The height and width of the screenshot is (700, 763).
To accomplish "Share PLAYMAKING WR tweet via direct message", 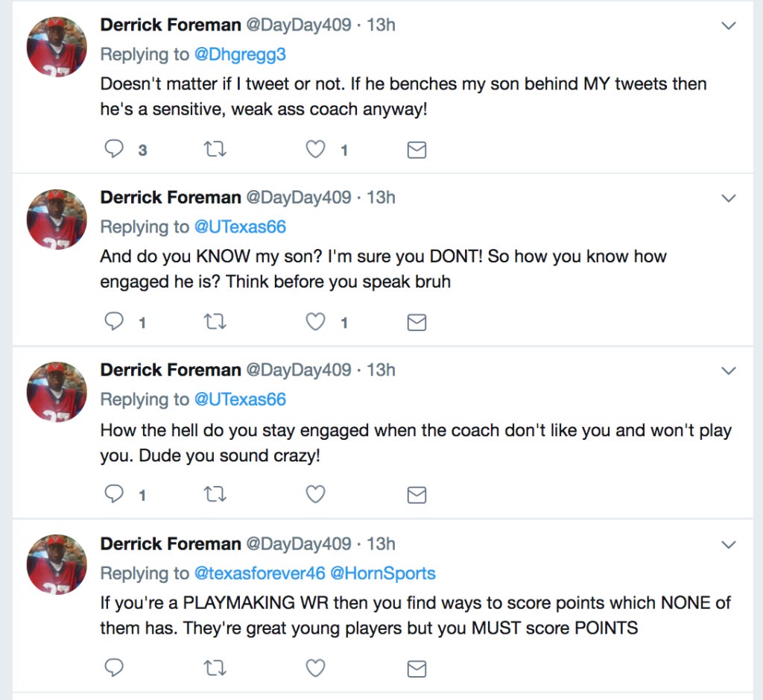I will click(417, 669).
